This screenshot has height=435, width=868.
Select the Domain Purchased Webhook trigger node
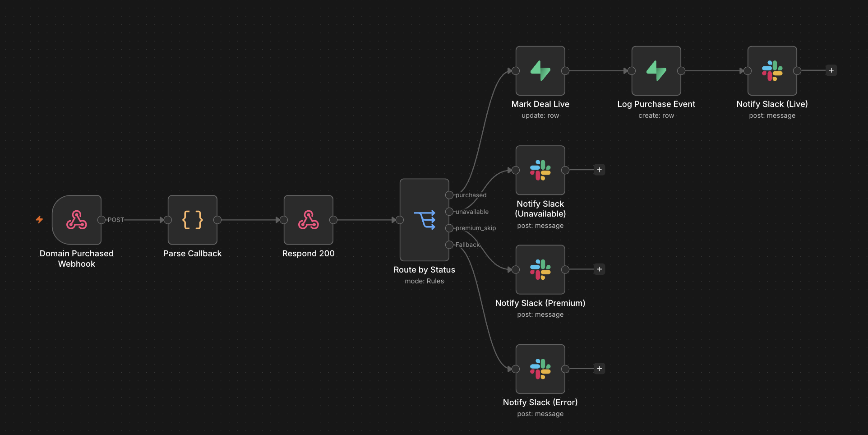tap(77, 220)
